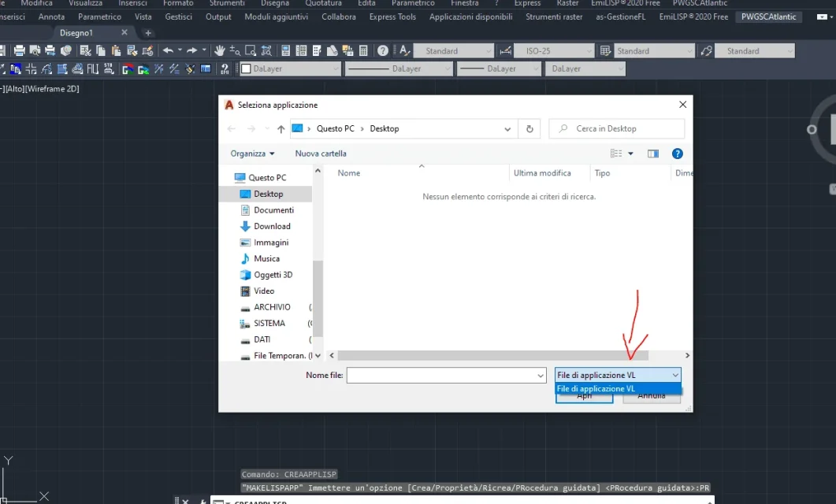Click the Redo arrow icon
Screen dimensions: 836x504
[192, 50]
